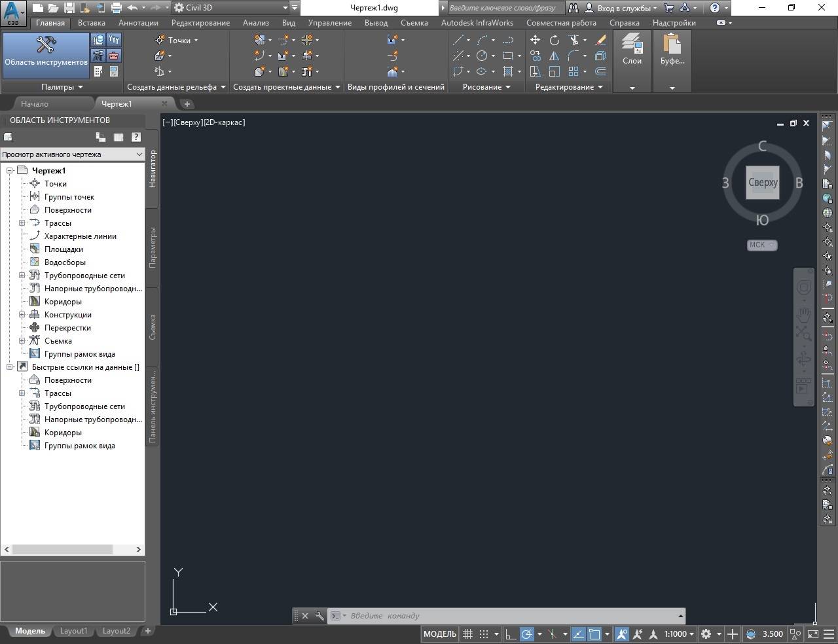Click the Save icon in quick access toolbar
The width and height of the screenshot is (838, 644).
click(x=69, y=8)
